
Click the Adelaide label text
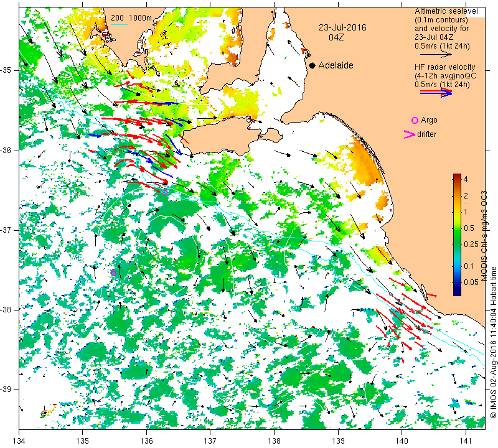point(336,65)
